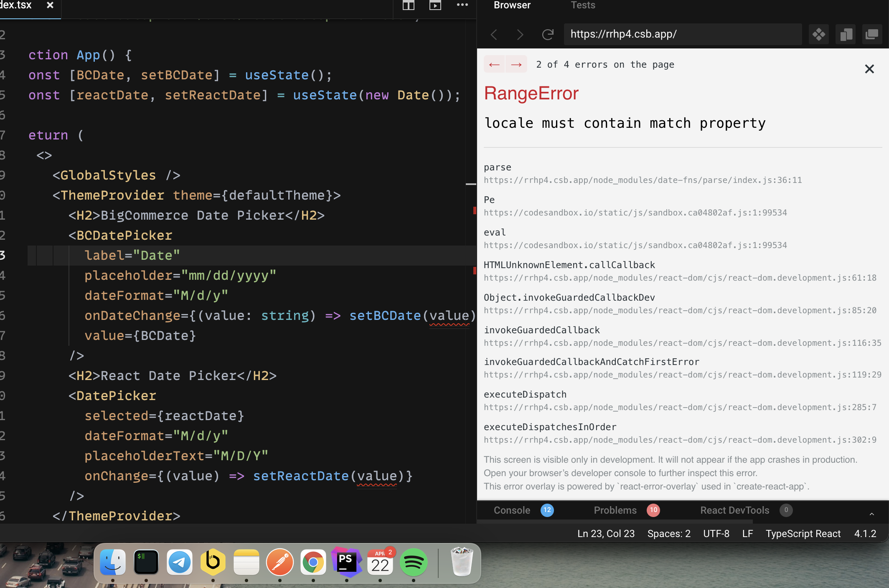Viewport: 889px width, 588px height.
Task: Click the run preview icon beside split view
Action: click(435, 6)
